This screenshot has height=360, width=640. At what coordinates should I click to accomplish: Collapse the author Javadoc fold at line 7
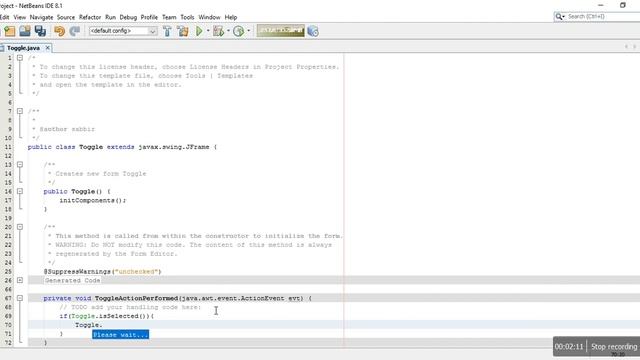click(20, 111)
